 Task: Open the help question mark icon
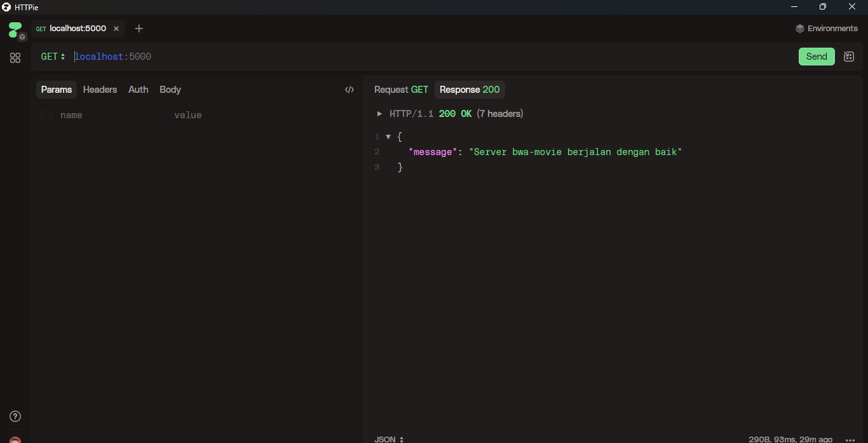coord(15,416)
